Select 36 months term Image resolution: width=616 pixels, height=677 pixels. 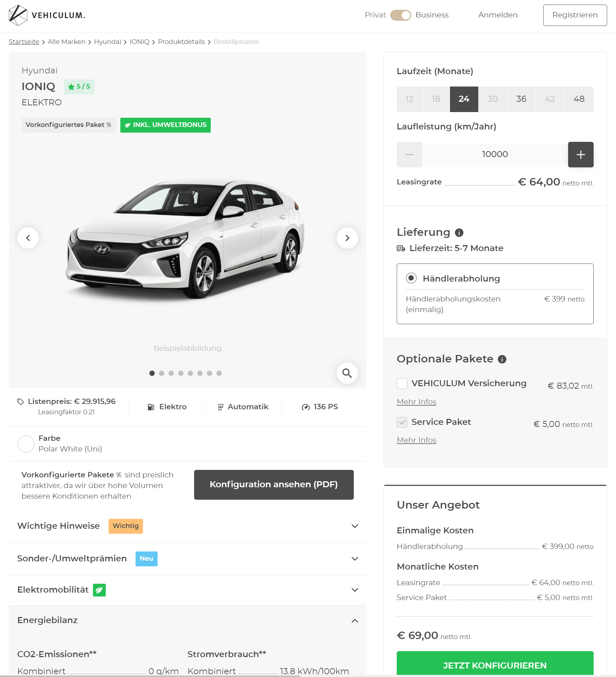[x=521, y=99]
